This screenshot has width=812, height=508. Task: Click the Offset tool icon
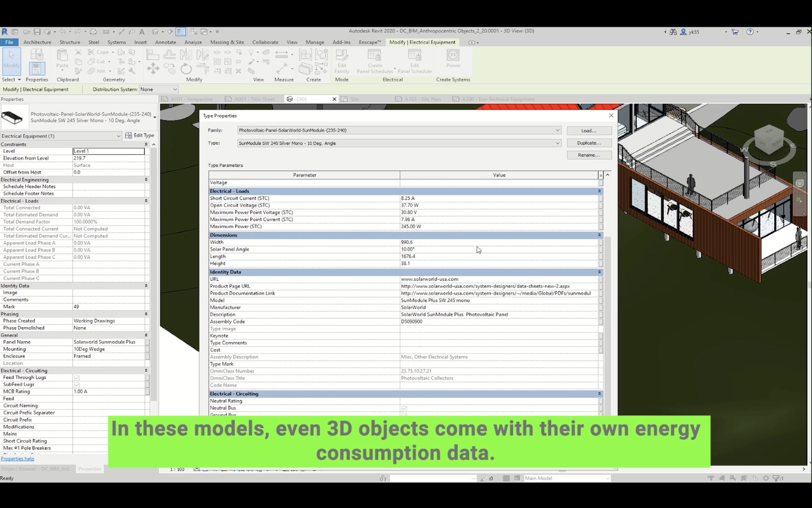point(169,54)
